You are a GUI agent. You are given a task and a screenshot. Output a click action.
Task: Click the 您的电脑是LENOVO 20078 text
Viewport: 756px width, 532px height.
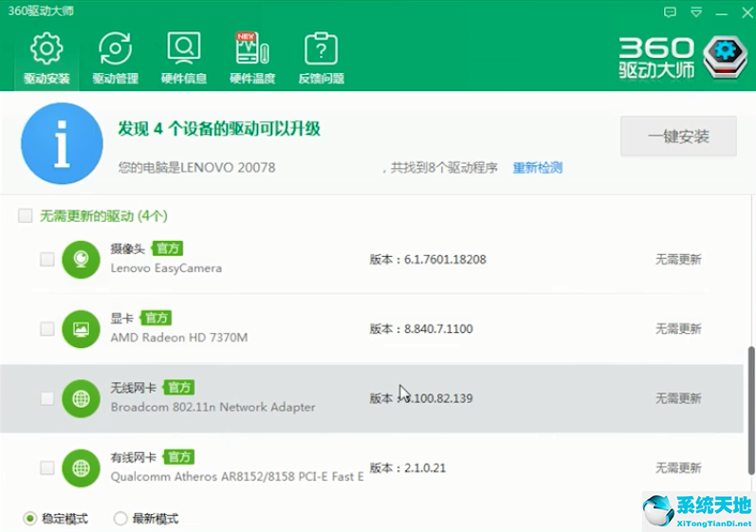click(196, 168)
